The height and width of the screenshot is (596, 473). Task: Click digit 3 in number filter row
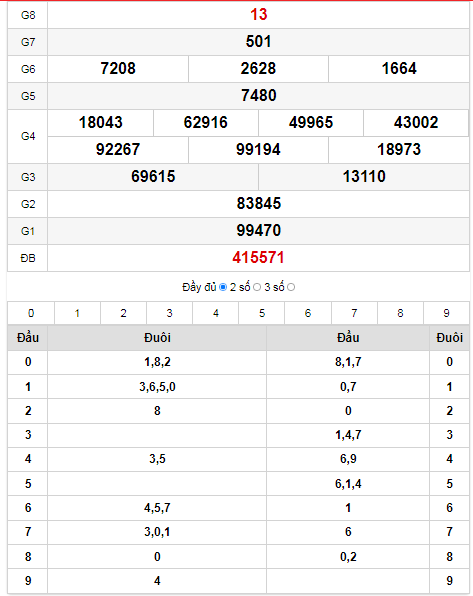(170, 313)
